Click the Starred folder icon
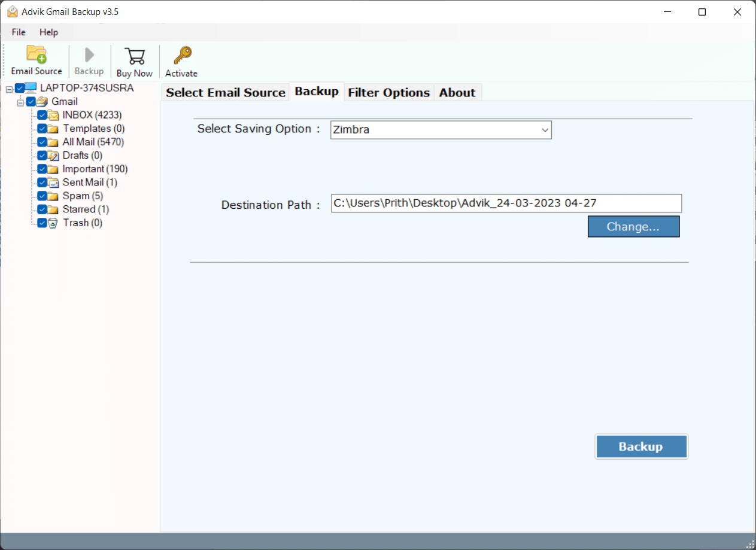756x550 pixels. 53,209
